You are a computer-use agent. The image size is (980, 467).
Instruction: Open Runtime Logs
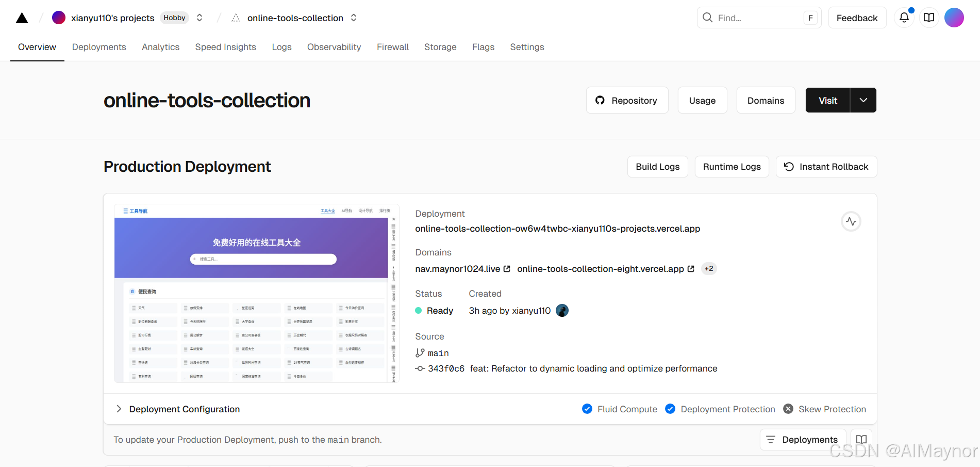click(x=732, y=167)
